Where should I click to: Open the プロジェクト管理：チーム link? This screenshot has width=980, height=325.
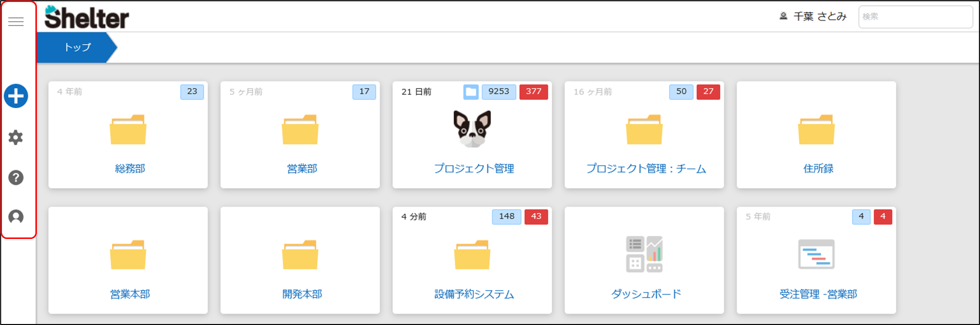pos(646,169)
